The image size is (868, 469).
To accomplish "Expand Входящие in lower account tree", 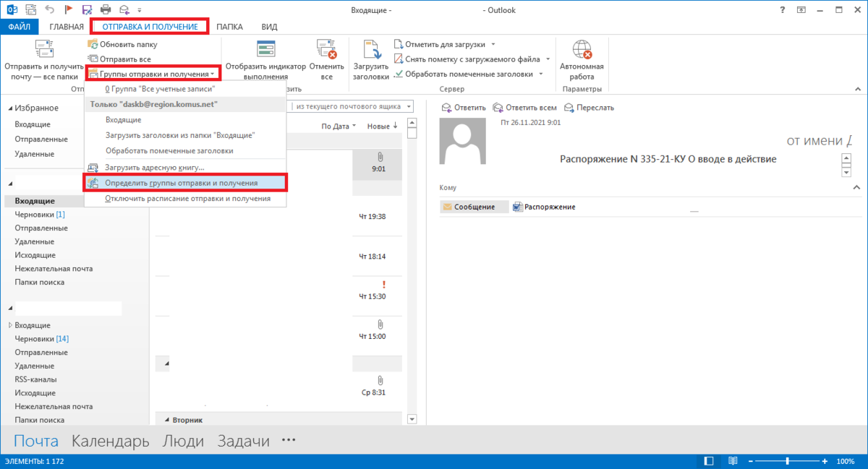I will (10, 325).
